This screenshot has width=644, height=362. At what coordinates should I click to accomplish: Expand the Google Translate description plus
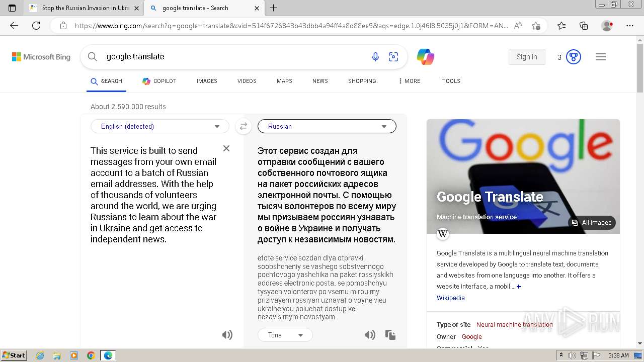[519, 287]
